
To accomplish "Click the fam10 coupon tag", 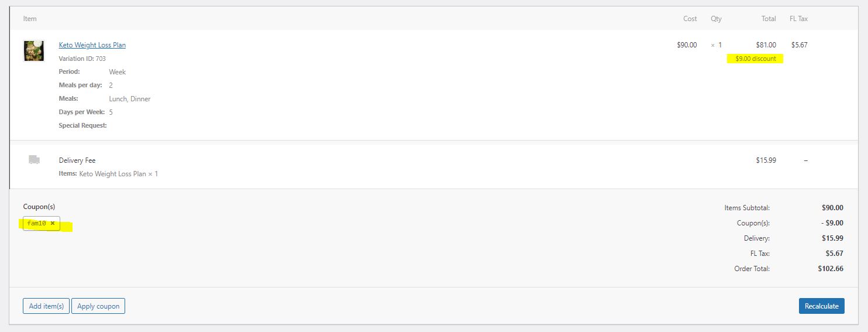I will click(x=42, y=224).
